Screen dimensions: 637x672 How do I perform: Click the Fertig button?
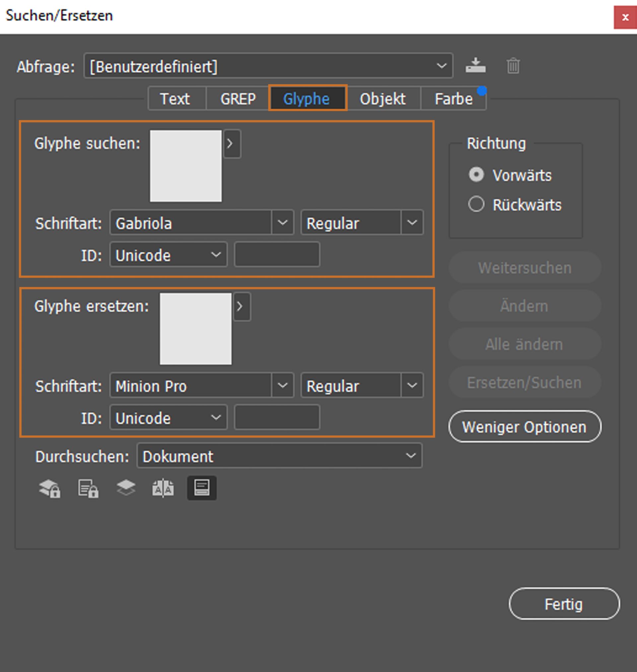pyautogui.click(x=564, y=604)
